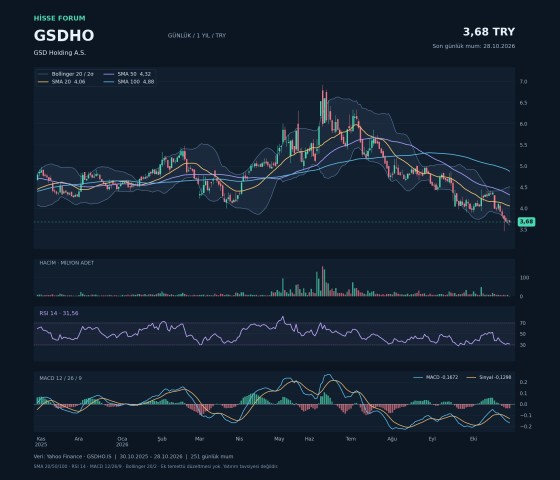Click the footer disclaimer starting "SMA 20/50/100"
The height and width of the screenshot is (480, 560).
pos(156,466)
